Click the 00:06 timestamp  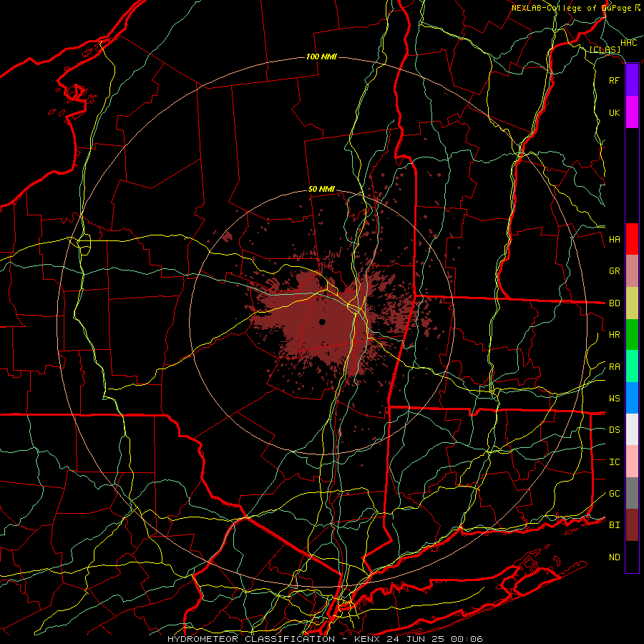(x=466, y=639)
